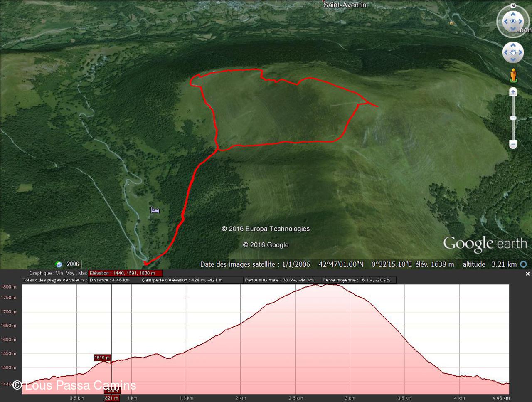The height and width of the screenshot is (402, 532).
Task: Select the Street View pegman
Action: [513, 75]
